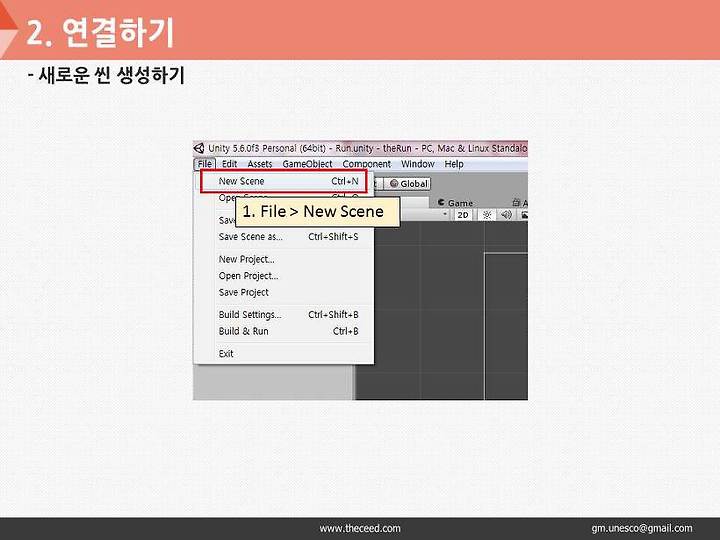Open the Help menu
The width and height of the screenshot is (720, 540).
(454, 164)
